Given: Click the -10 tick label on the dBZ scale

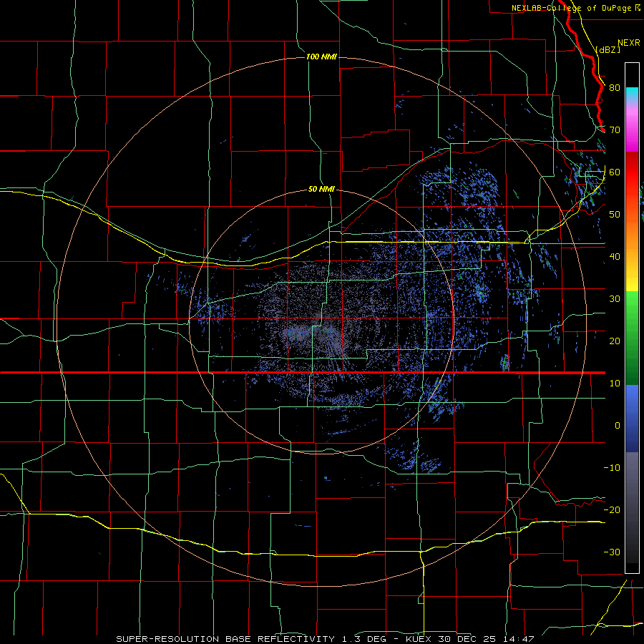Looking at the screenshot, I should 612,468.
